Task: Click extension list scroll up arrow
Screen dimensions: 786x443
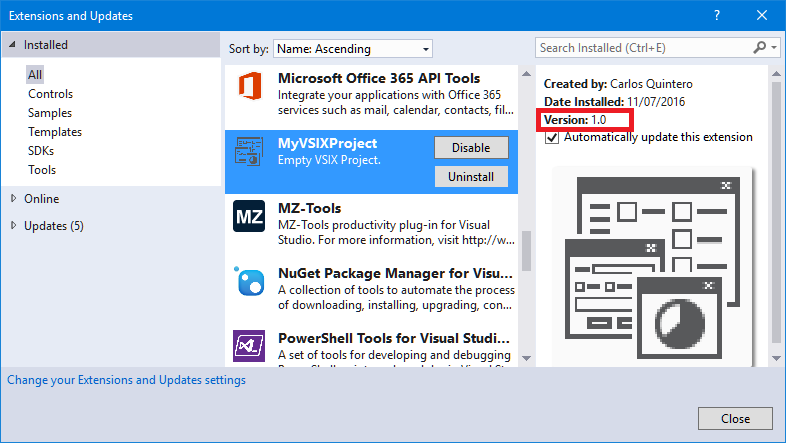Action: pyautogui.click(x=526, y=74)
